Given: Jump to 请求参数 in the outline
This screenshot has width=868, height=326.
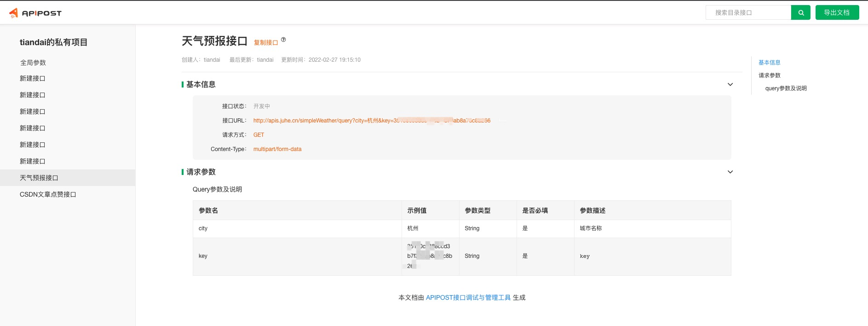Looking at the screenshot, I should point(769,76).
